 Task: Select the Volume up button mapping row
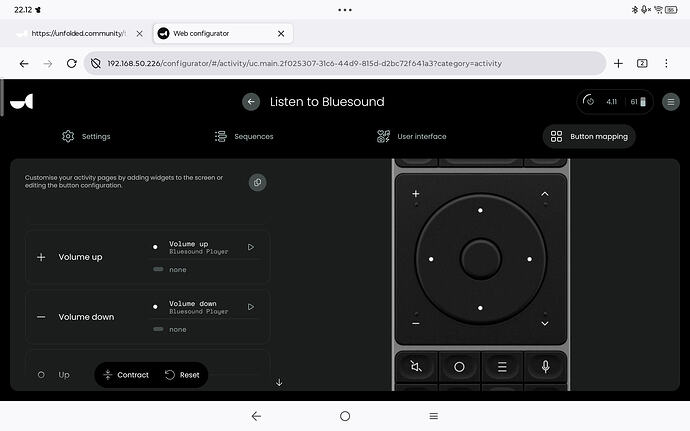[x=147, y=257]
